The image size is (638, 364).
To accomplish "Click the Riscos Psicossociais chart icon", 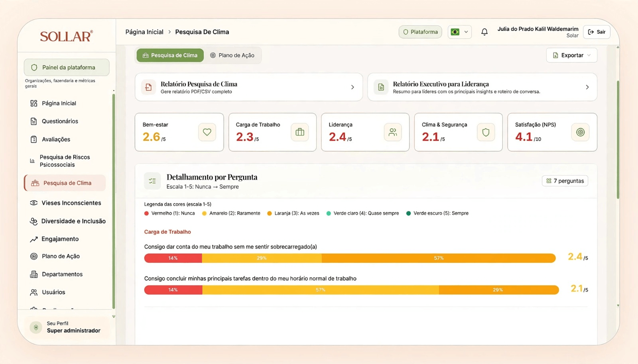I will click(x=32, y=161).
